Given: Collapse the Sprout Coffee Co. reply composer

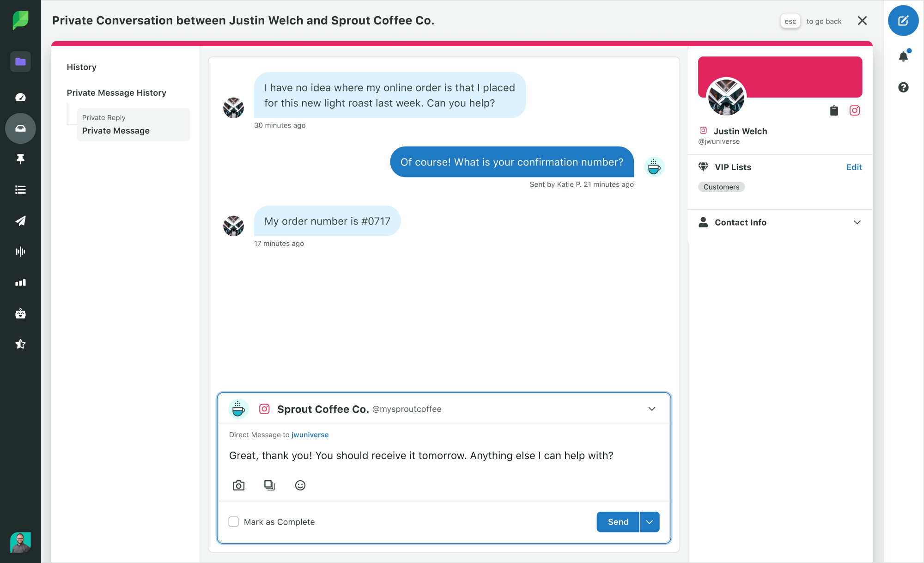Looking at the screenshot, I should click(x=651, y=409).
